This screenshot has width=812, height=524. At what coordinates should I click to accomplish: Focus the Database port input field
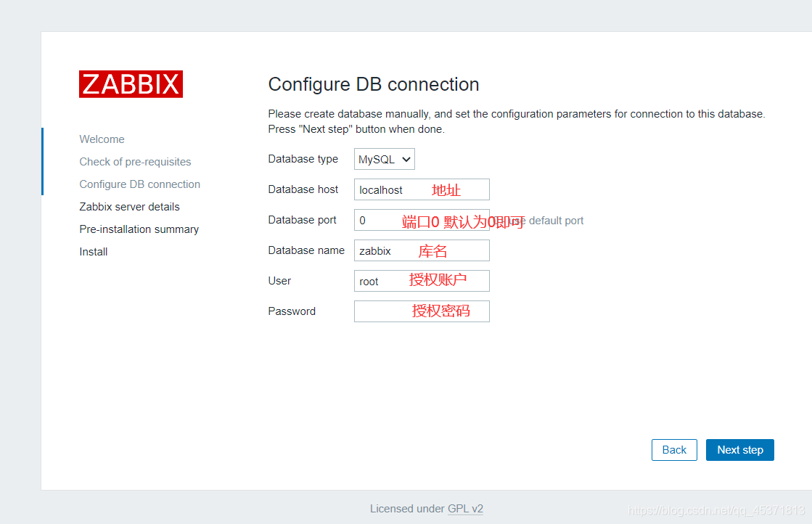pos(422,220)
